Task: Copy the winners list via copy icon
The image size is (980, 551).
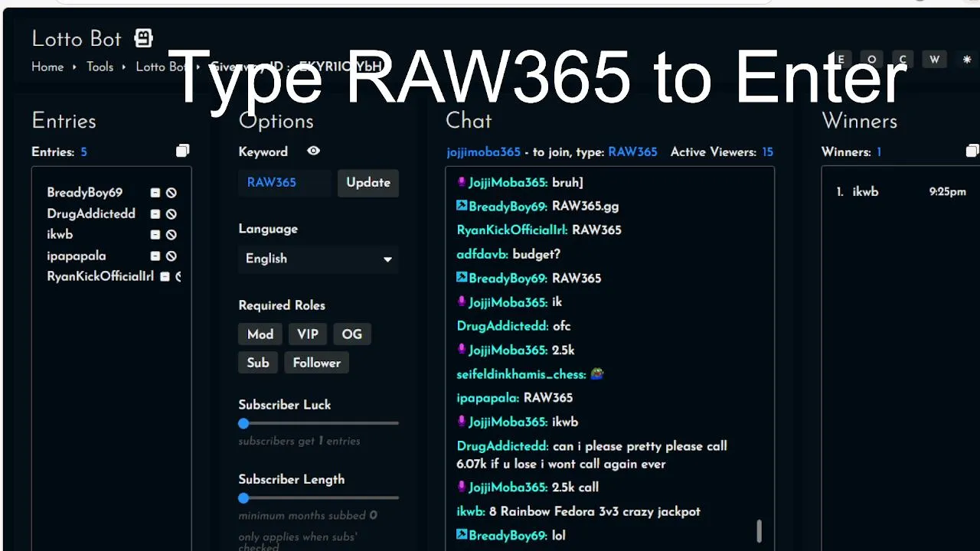Action: [972, 151]
